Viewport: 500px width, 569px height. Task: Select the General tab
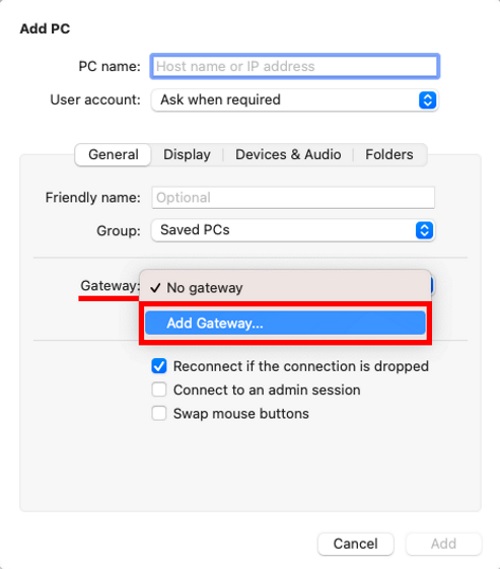tap(113, 155)
